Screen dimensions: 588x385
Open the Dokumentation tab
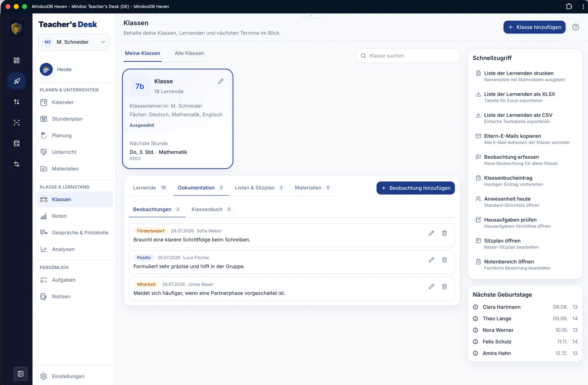(201, 188)
